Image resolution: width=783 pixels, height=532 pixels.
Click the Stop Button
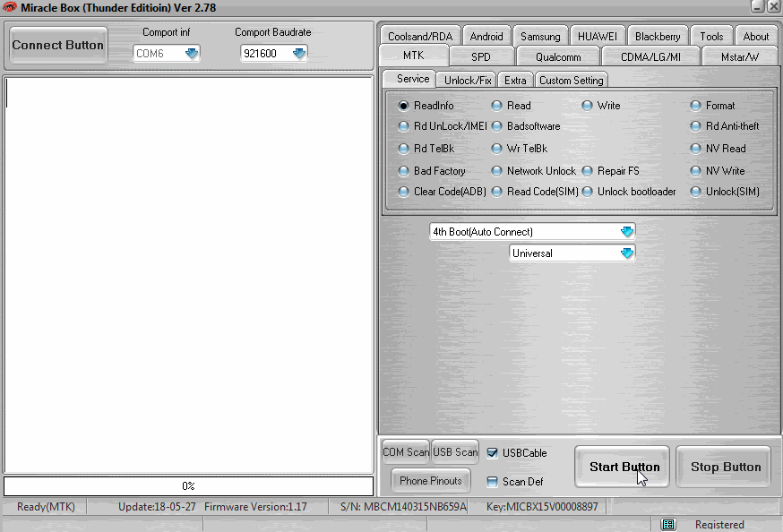point(724,467)
